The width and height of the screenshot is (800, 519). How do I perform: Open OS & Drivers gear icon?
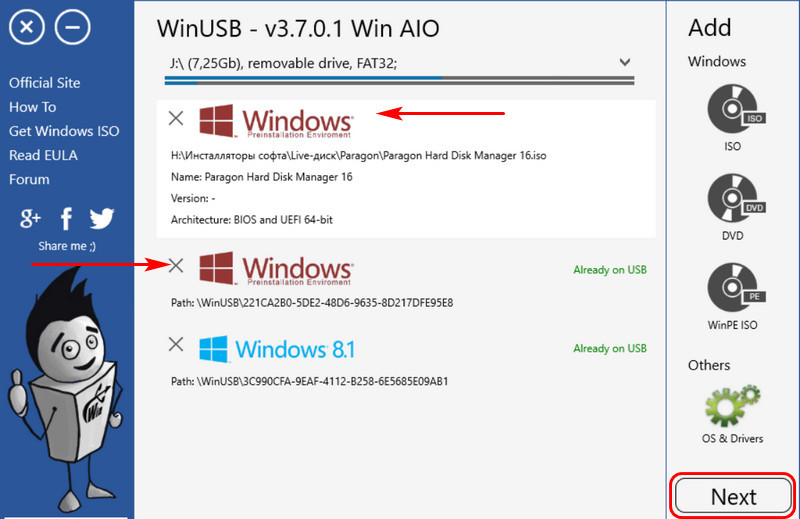[733, 406]
